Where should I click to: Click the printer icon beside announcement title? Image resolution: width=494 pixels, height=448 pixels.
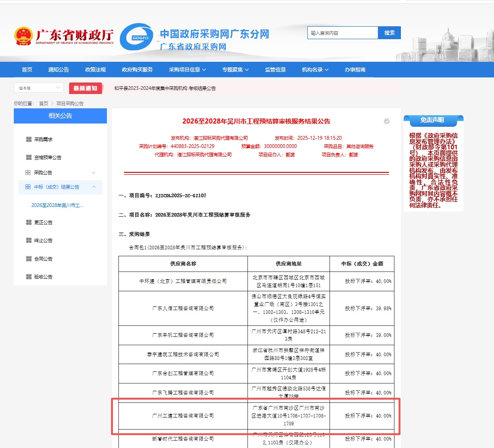pyautogui.click(x=387, y=121)
